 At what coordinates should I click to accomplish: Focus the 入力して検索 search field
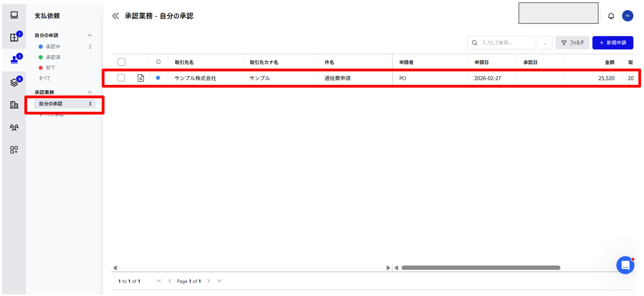(x=501, y=43)
